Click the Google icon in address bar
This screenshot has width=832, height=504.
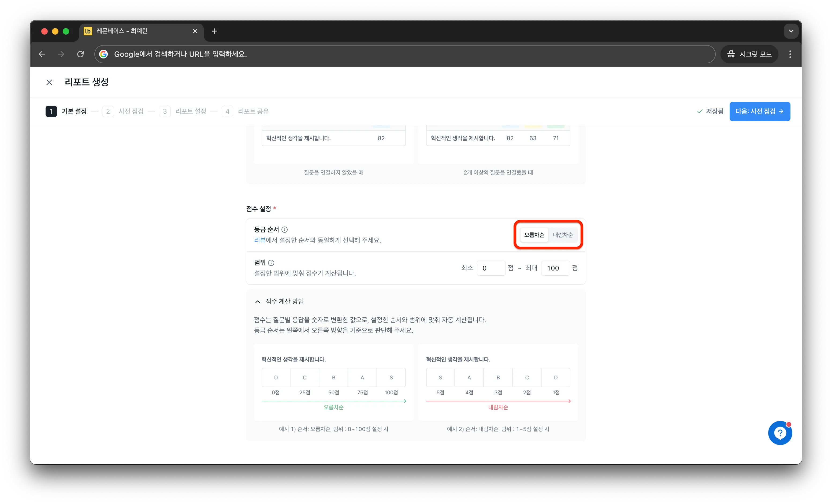tap(104, 54)
